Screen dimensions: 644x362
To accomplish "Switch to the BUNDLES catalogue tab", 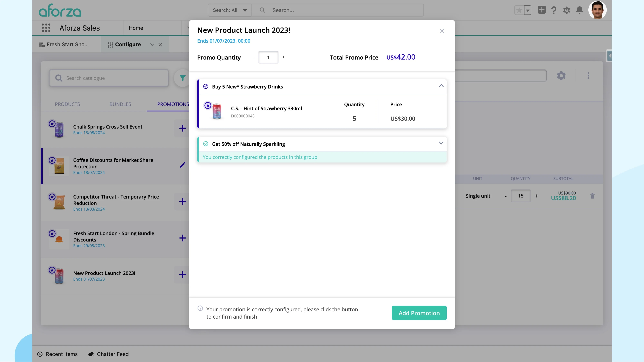I will click(120, 104).
